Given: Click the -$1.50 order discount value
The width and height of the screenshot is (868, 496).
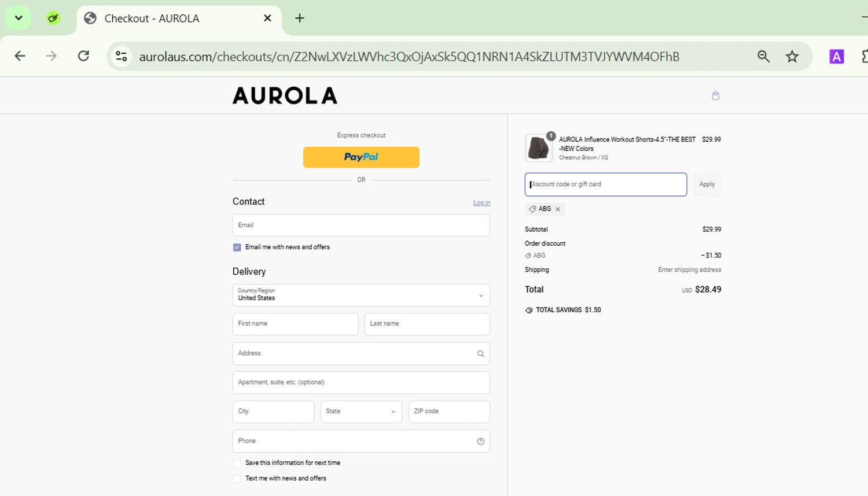Looking at the screenshot, I should (711, 256).
